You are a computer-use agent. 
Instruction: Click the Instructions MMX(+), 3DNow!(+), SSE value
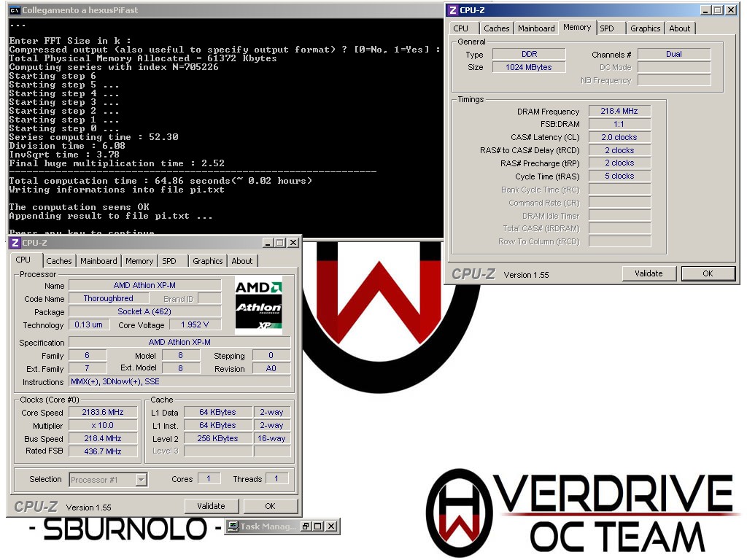coord(179,381)
